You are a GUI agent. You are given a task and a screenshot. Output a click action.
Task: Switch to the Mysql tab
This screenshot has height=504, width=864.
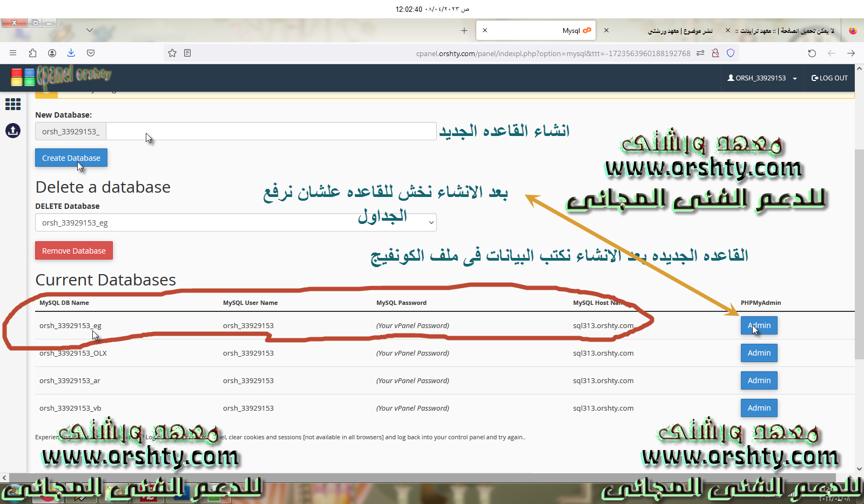pyautogui.click(x=536, y=30)
